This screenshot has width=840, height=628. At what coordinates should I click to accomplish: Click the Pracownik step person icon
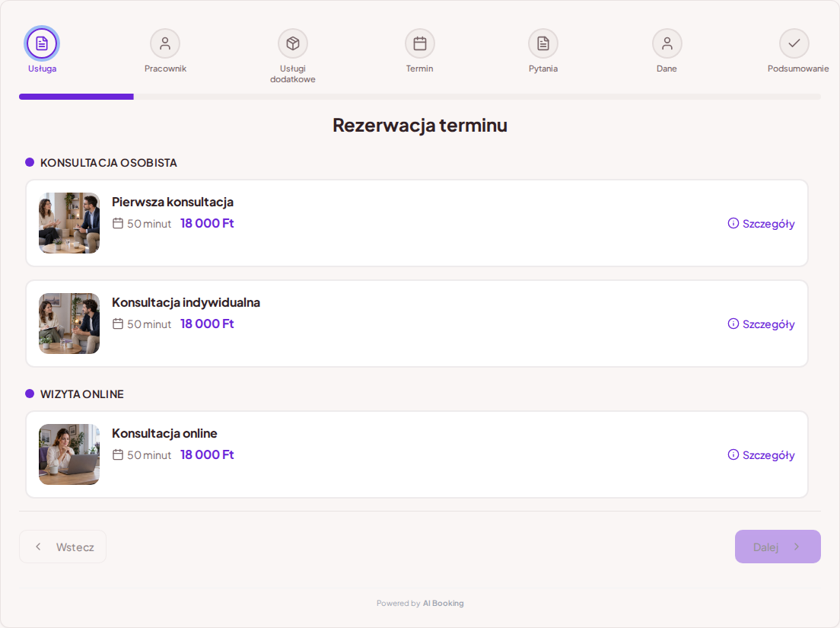pos(165,43)
